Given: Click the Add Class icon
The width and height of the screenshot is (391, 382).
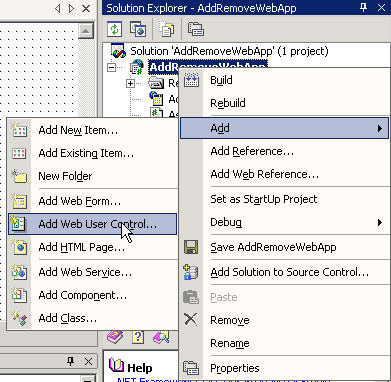Looking at the screenshot, I should 19,318.
